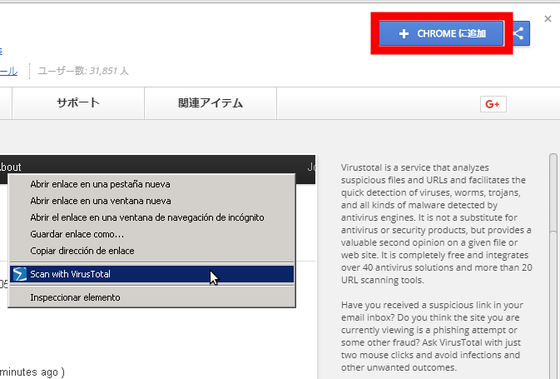Viewport: 560px width, 379px height.
Task: Select the VirusTotal icon in context menu
Action: (x=20, y=274)
